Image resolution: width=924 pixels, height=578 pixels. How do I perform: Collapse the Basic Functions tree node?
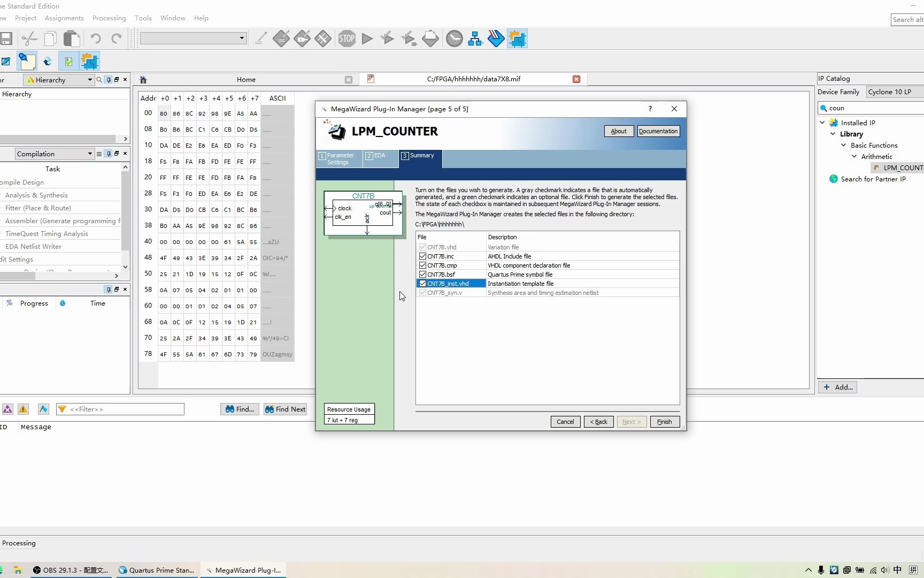click(x=844, y=145)
